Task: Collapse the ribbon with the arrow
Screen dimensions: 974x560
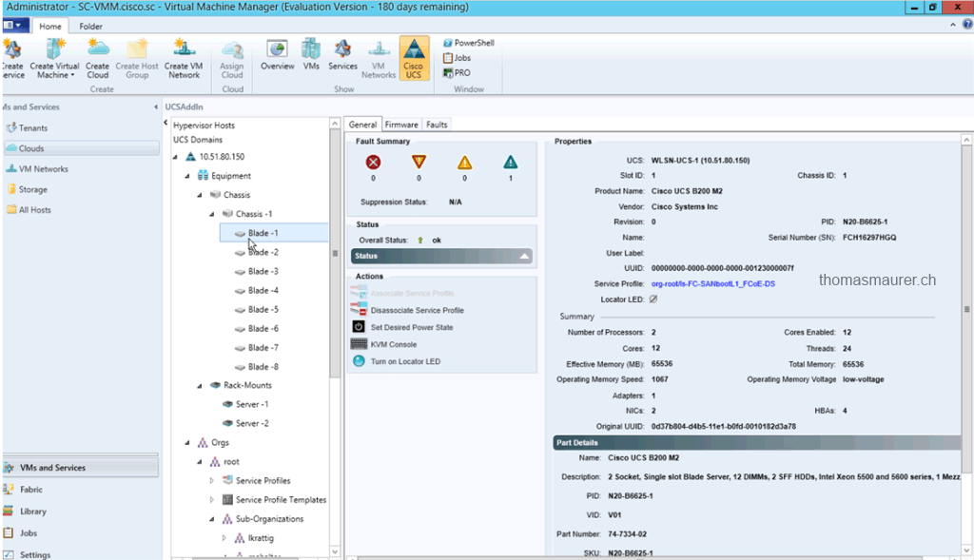Action: tap(953, 25)
